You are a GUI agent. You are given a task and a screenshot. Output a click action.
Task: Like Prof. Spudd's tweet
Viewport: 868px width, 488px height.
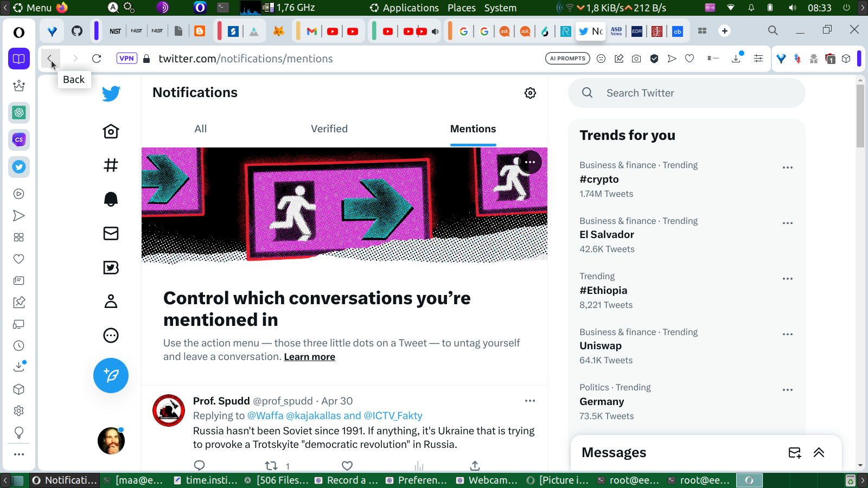pyautogui.click(x=347, y=465)
